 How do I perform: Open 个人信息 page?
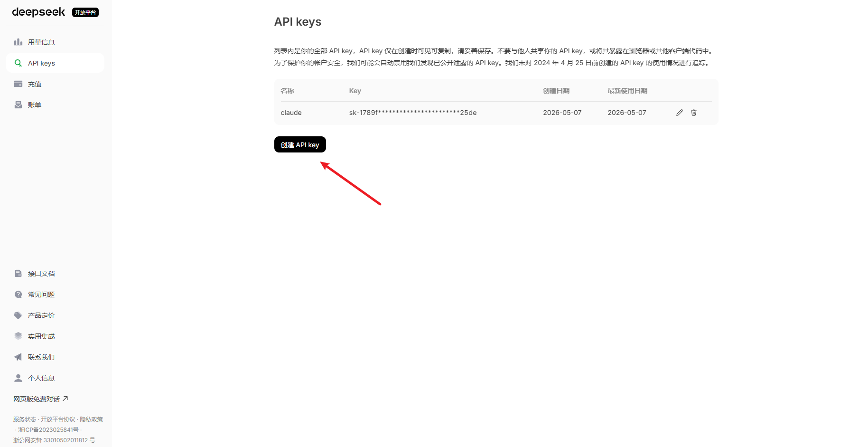click(x=55, y=378)
